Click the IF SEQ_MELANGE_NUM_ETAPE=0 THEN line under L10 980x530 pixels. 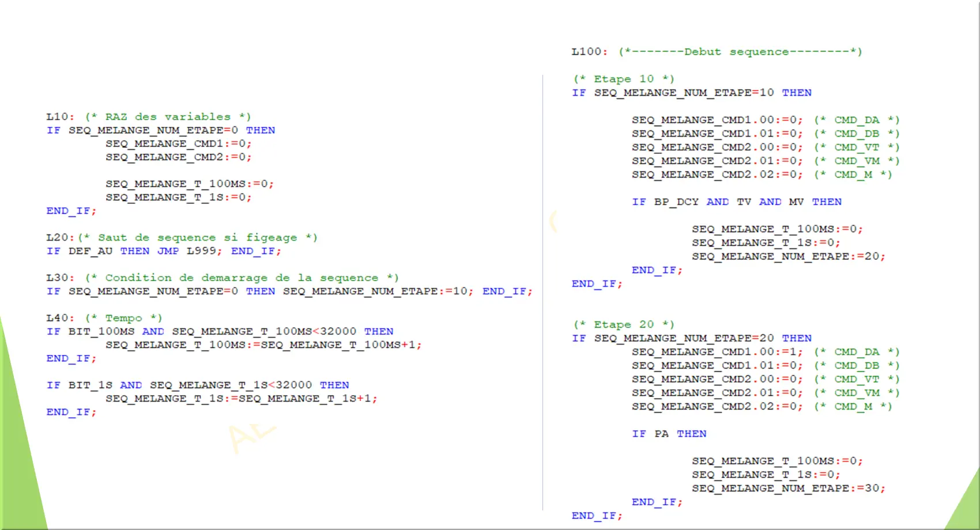click(161, 130)
